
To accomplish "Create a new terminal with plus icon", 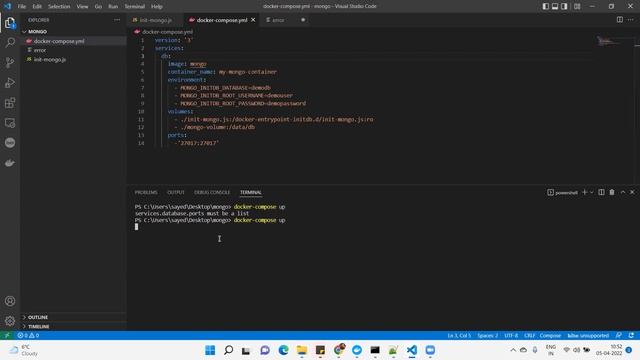I will pyautogui.click(x=584, y=192).
